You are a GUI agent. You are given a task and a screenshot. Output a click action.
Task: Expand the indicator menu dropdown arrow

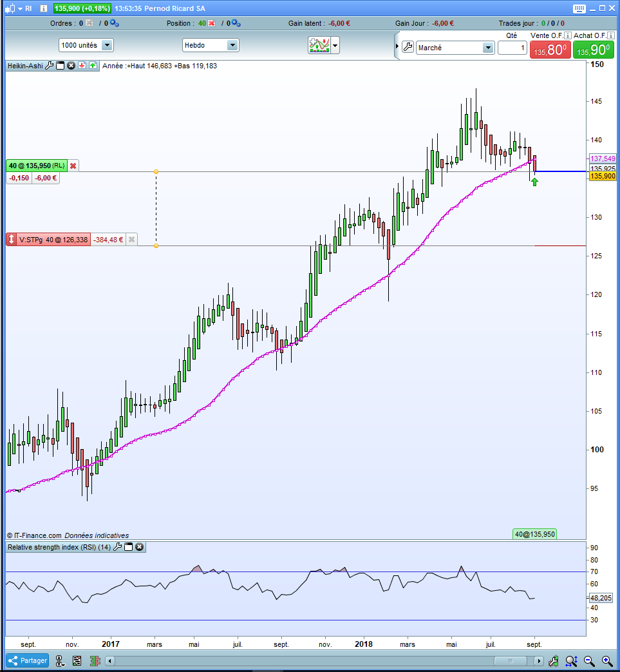click(x=335, y=45)
